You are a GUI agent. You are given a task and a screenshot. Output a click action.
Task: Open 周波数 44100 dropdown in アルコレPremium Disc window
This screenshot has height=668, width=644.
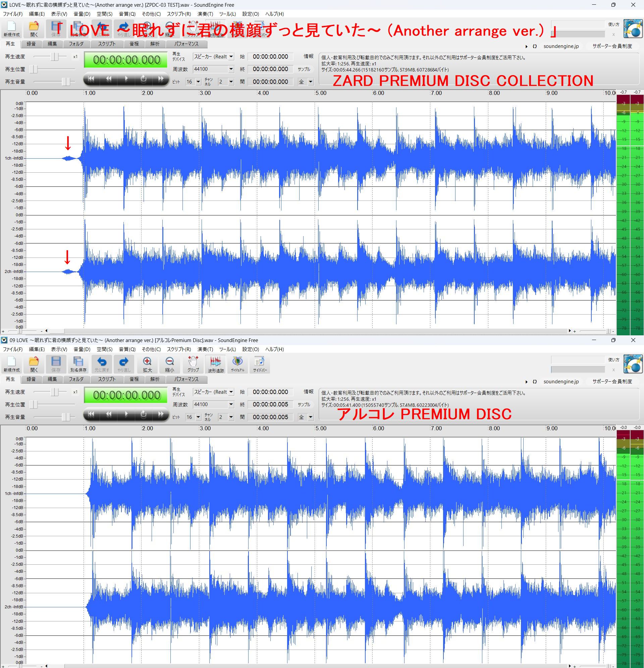tap(213, 404)
